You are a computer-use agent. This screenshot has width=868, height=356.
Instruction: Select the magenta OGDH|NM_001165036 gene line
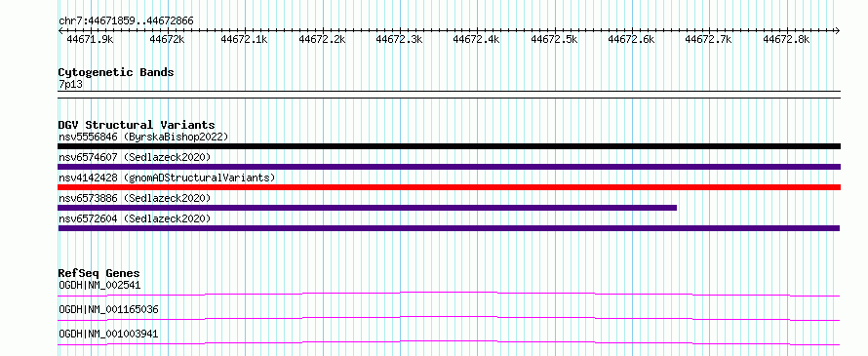pyautogui.click(x=449, y=318)
